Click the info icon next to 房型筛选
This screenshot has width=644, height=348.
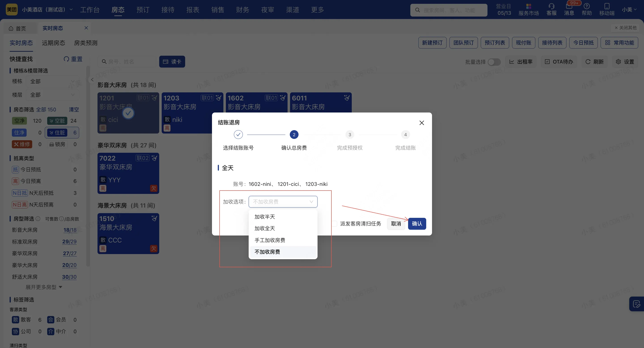(x=38, y=219)
